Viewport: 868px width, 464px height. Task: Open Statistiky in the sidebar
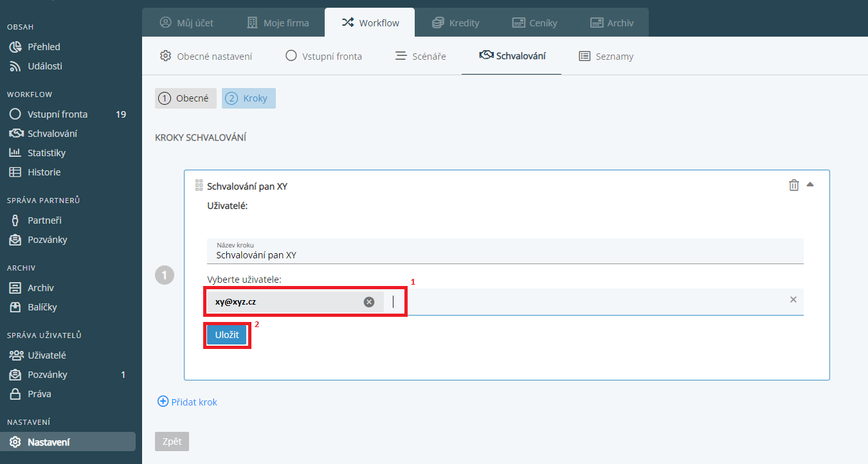46,153
